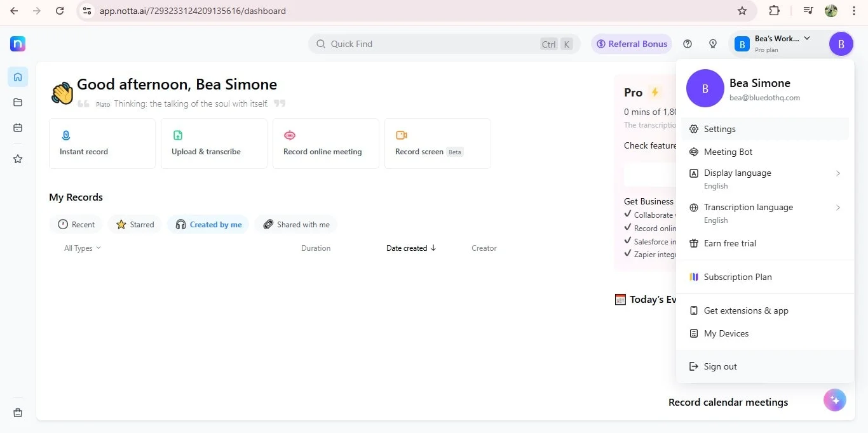868x433 pixels.
Task: Click the Help question mark icon
Action: click(x=688, y=44)
